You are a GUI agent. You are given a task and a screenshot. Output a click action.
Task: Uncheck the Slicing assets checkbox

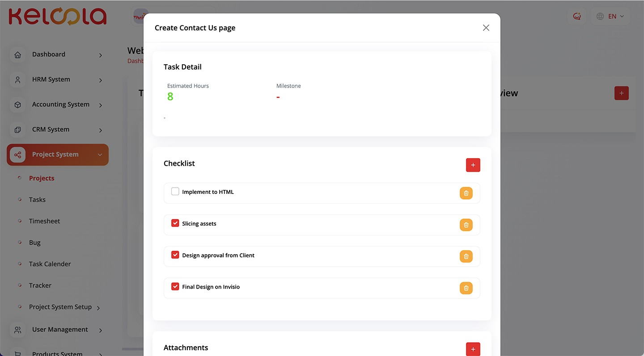(x=175, y=223)
